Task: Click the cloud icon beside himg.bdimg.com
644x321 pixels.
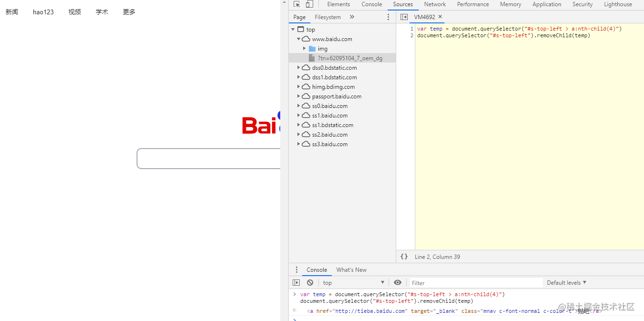Action: pyautogui.click(x=306, y=87)
